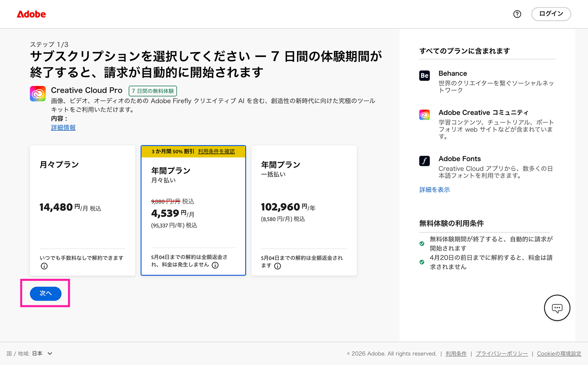Screen dimensions: 588x365
Task: Click the info icon on the 月々プラン card
Action: [44, 266]
